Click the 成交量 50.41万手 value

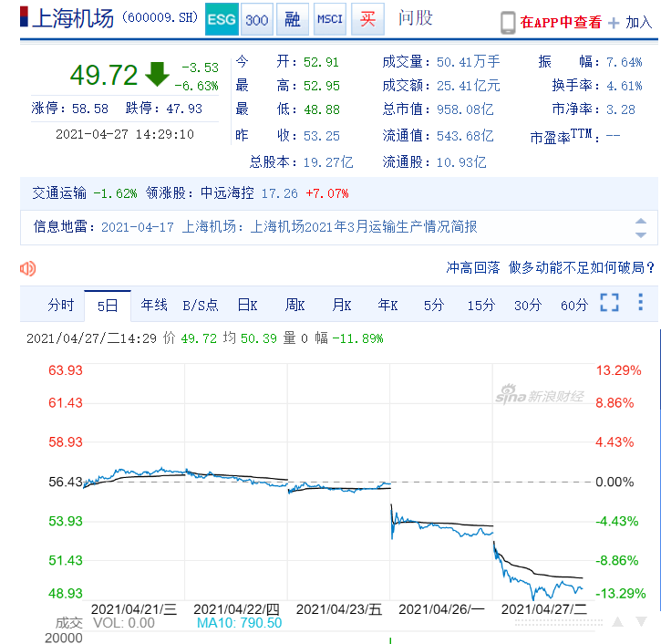pos(469,62)
